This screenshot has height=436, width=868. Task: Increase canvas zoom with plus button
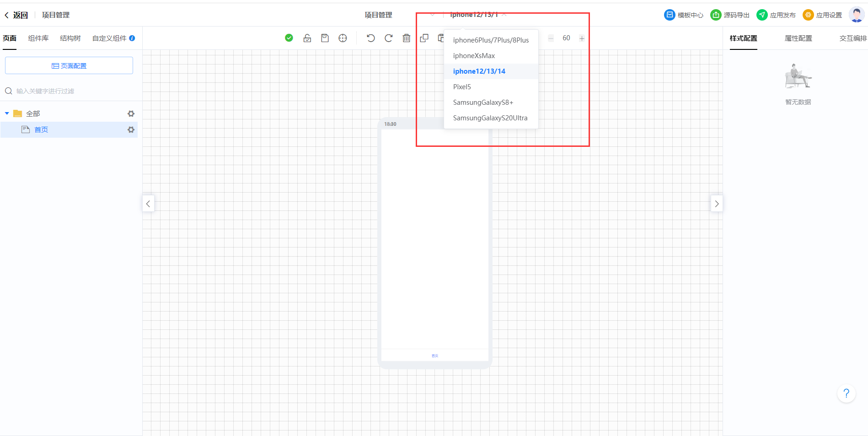[x=582, y=38]
